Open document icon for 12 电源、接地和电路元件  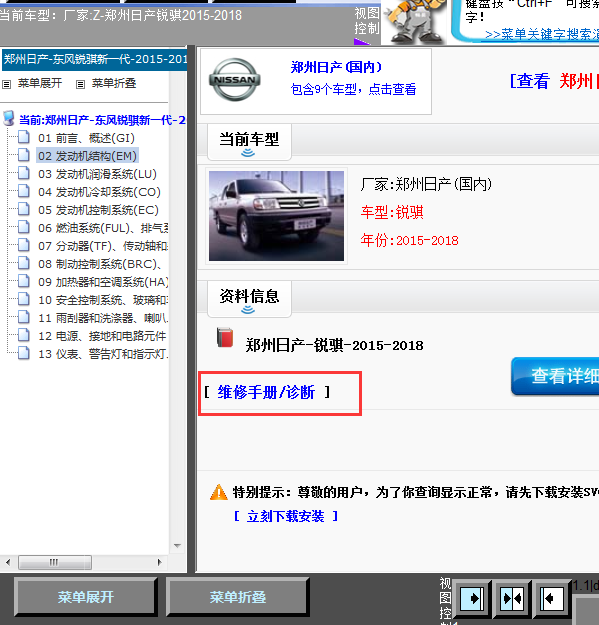coord(24,335)
